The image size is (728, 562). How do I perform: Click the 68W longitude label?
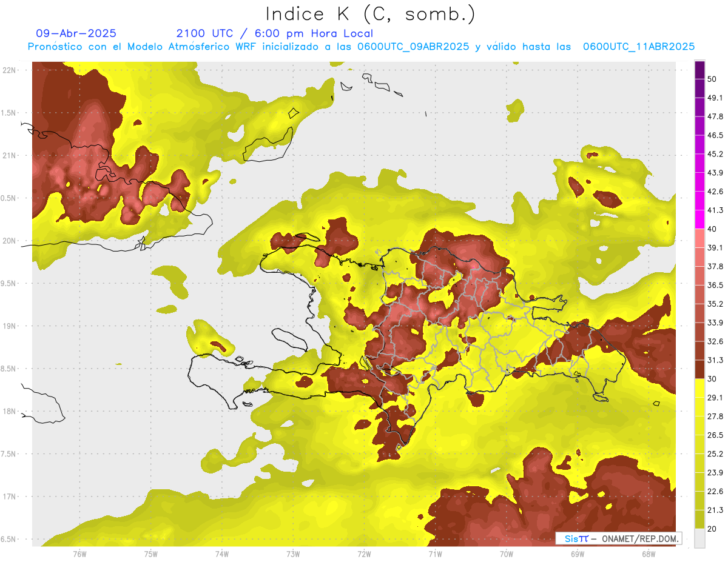point(649,554)
